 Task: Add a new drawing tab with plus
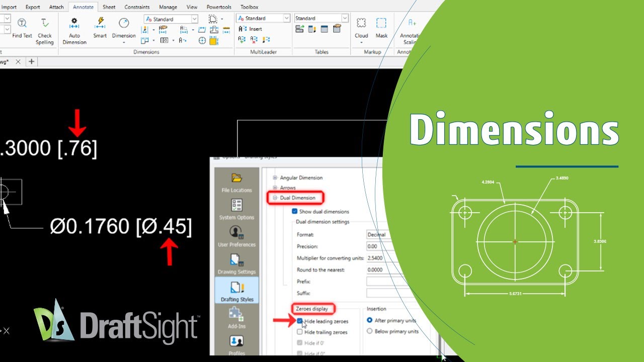pos(31,61)
